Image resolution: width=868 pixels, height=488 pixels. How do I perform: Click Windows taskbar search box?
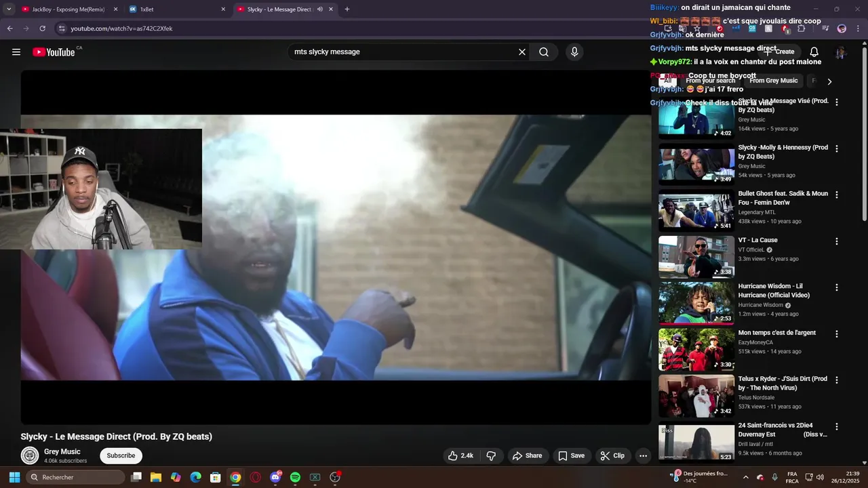pyautogui.click(x=76, y=477)
